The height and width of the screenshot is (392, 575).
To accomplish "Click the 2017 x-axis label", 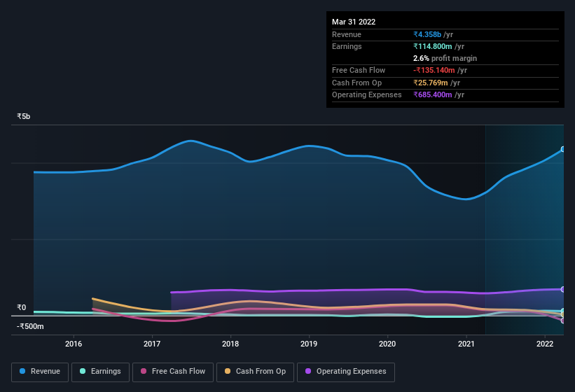I will [x=152, y=344].
